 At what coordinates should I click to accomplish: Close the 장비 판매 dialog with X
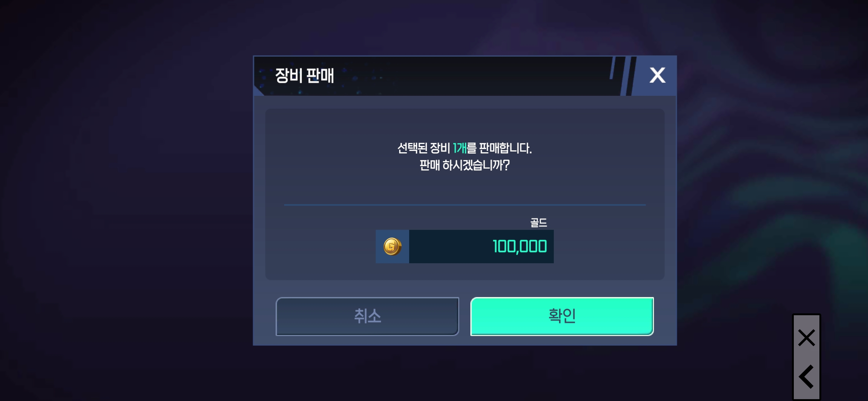coord(657,75)
